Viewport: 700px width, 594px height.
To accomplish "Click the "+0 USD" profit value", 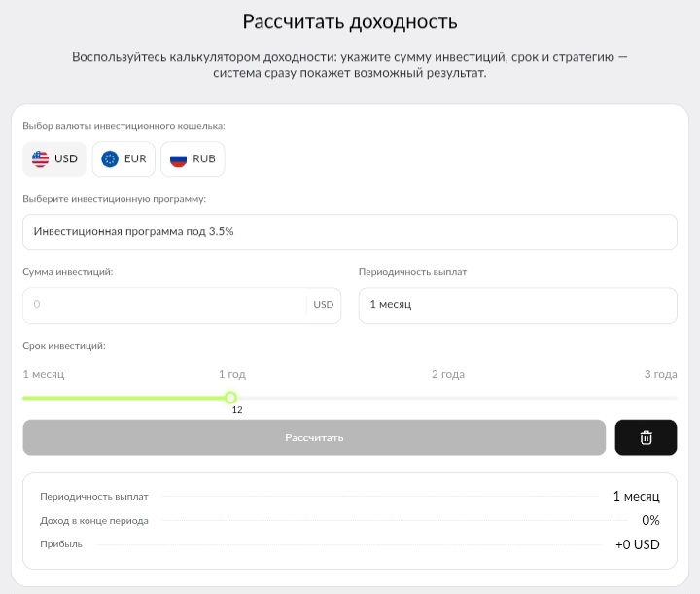I will click(x=637, y=544).
